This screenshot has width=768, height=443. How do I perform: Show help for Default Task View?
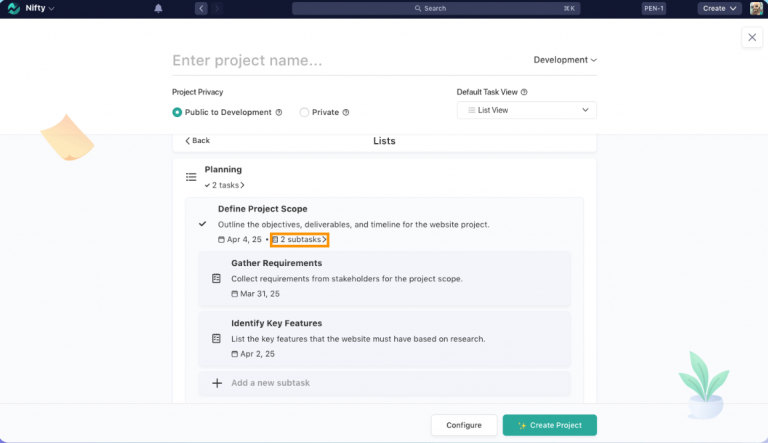[524, 92]
